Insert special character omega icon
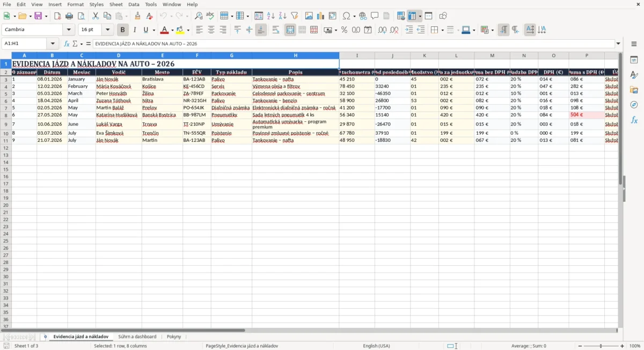 tap(346, 16)
